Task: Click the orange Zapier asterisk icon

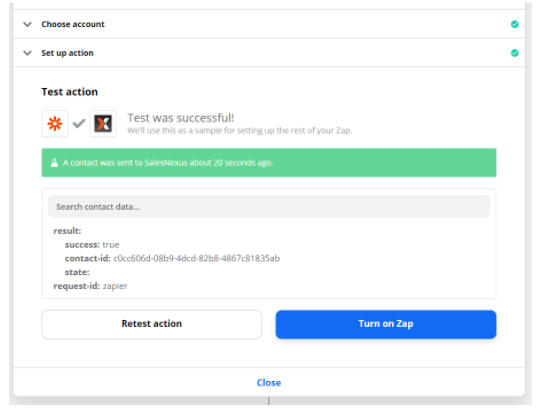Action: 55,123
